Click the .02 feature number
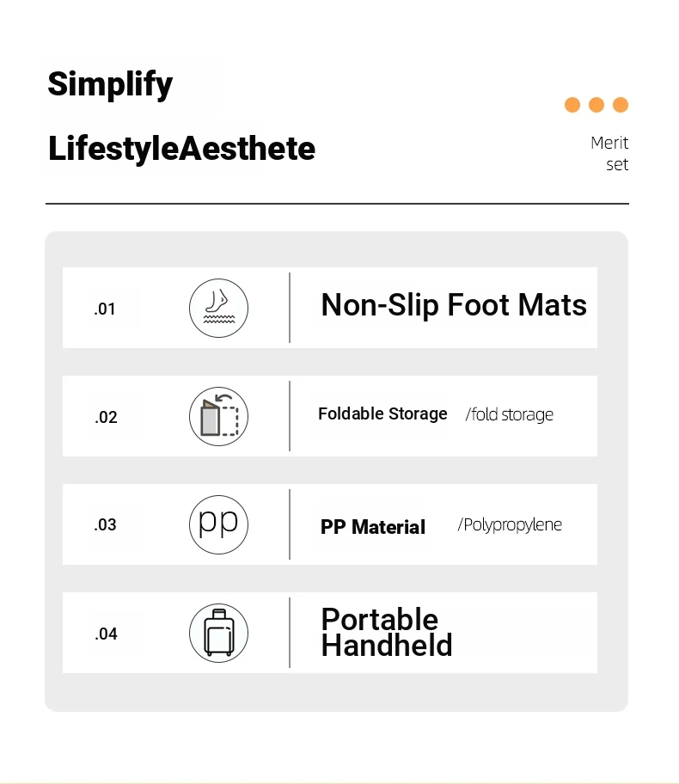Image resolution: width=679 pixels, height=784 pixels. (106, 417)
